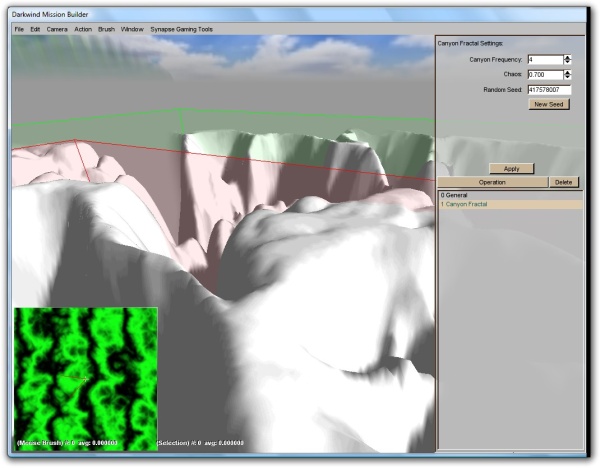The image size is (600, 468).
Task: Apply the canyon fractal settings
Action: point(511,169)
